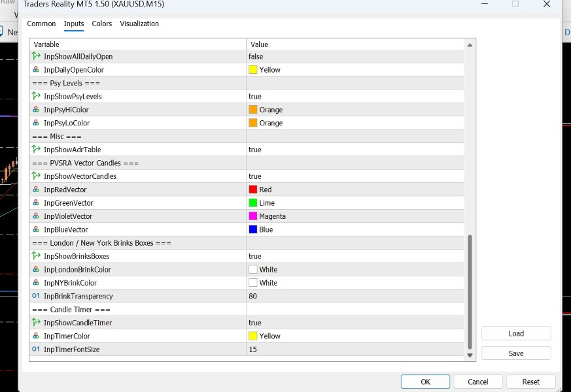
Task: Switch to the Colors tab
Action: (x=101, y=24)
